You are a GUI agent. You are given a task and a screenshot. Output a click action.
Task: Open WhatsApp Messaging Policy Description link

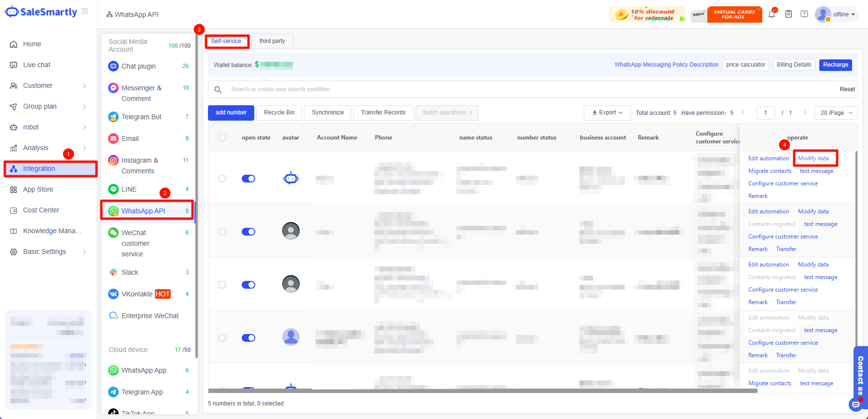[666, 65]
